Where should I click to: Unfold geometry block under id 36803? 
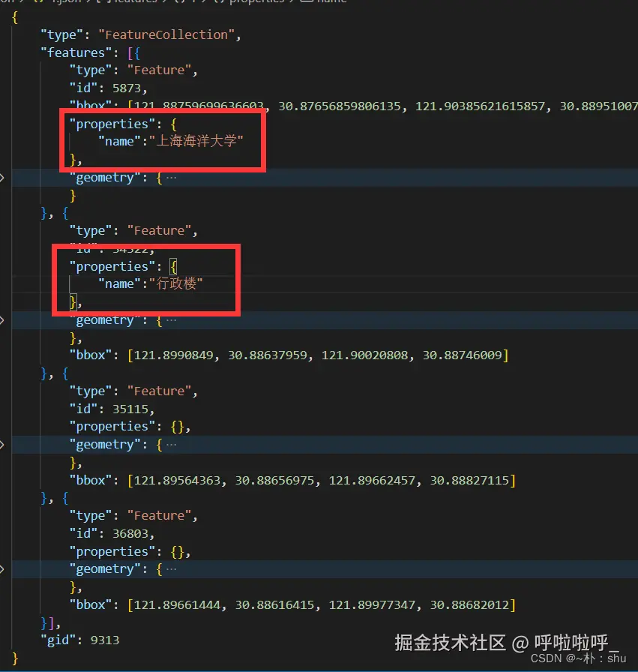click(2, 569)
